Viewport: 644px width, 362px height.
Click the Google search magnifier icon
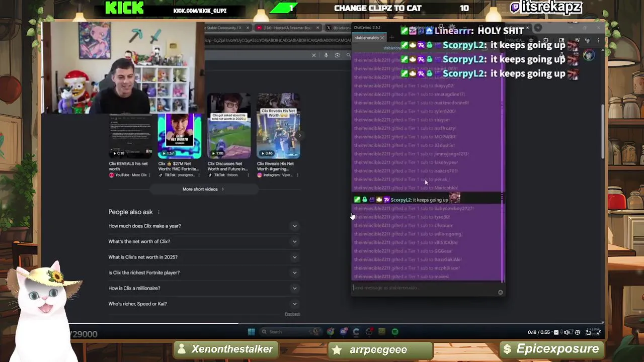point(348,55)
